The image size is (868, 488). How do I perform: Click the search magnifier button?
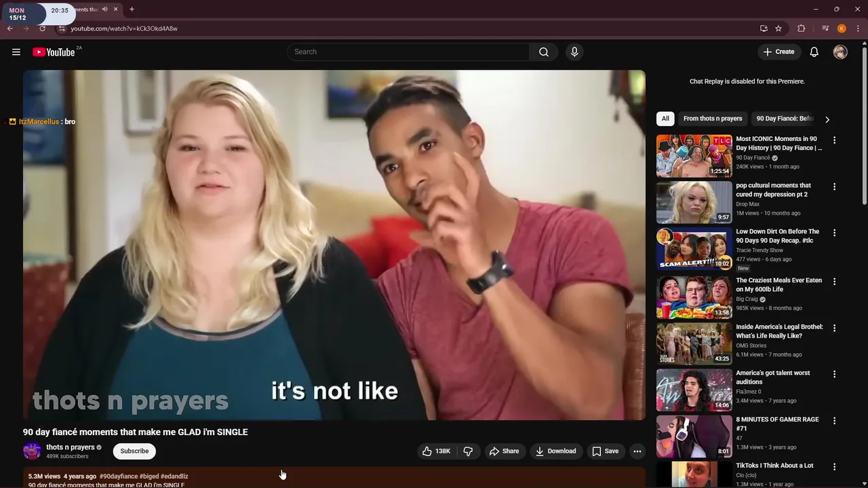tap(544, 52)
